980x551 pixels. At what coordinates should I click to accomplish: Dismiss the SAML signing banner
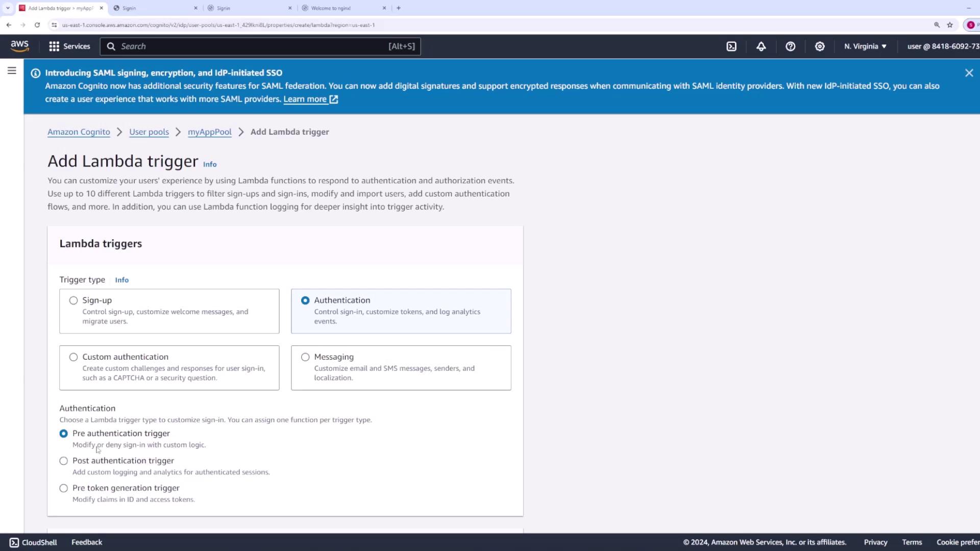[x=969, y=73]
